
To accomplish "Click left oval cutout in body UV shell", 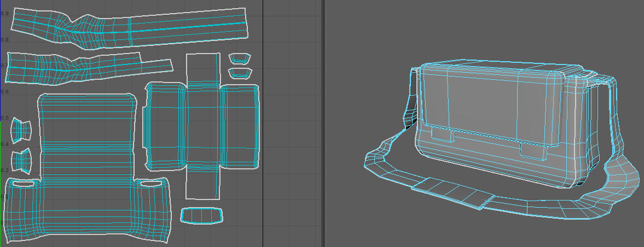I will [x=22, y=185].
